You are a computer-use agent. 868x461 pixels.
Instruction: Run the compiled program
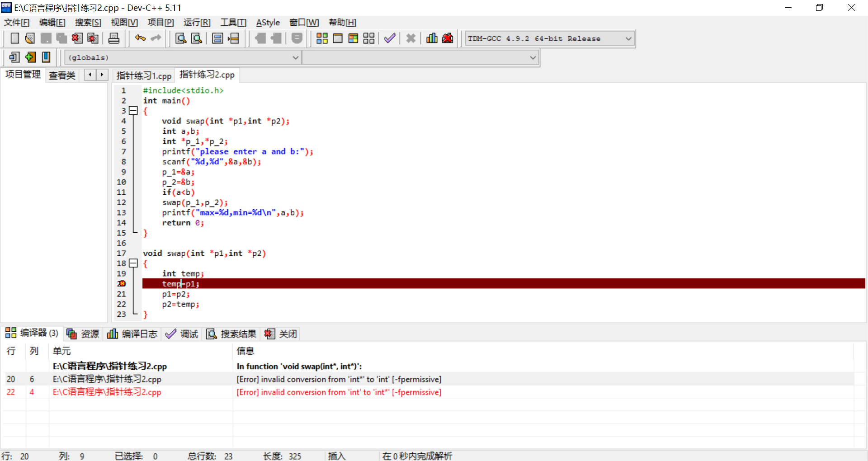(x=338, y=38)
